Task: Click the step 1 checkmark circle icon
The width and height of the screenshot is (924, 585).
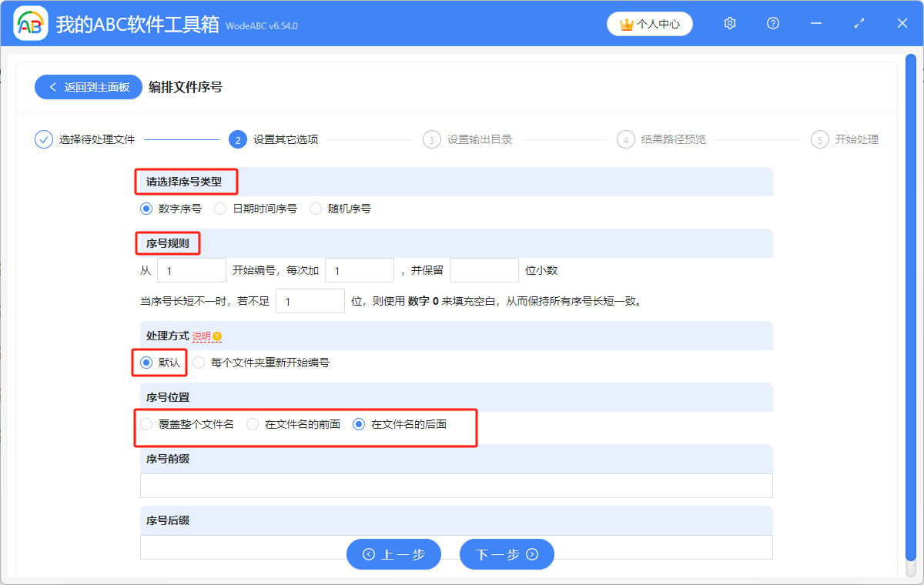Action: click(44, 139)
